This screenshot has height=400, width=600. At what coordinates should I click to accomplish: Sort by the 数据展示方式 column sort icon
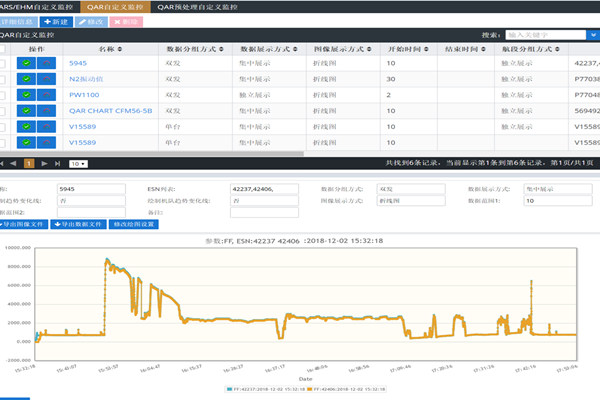pyautogui.click(x=295, y=49)
